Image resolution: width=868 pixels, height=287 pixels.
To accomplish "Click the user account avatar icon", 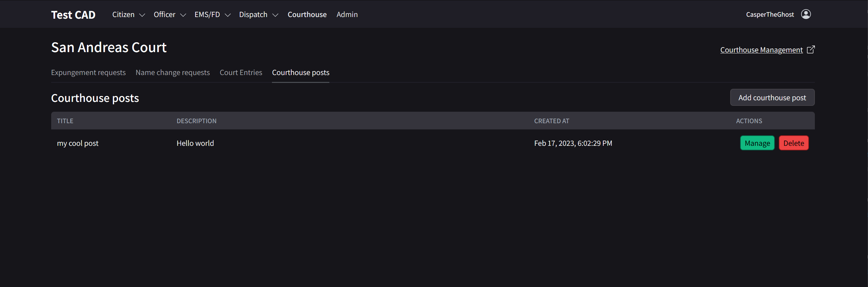I will 806,14.
